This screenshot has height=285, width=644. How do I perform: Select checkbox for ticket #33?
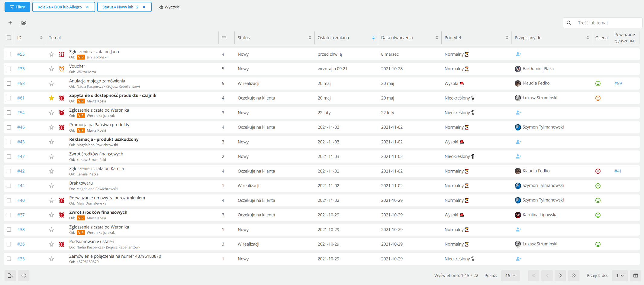click(9, 69)
